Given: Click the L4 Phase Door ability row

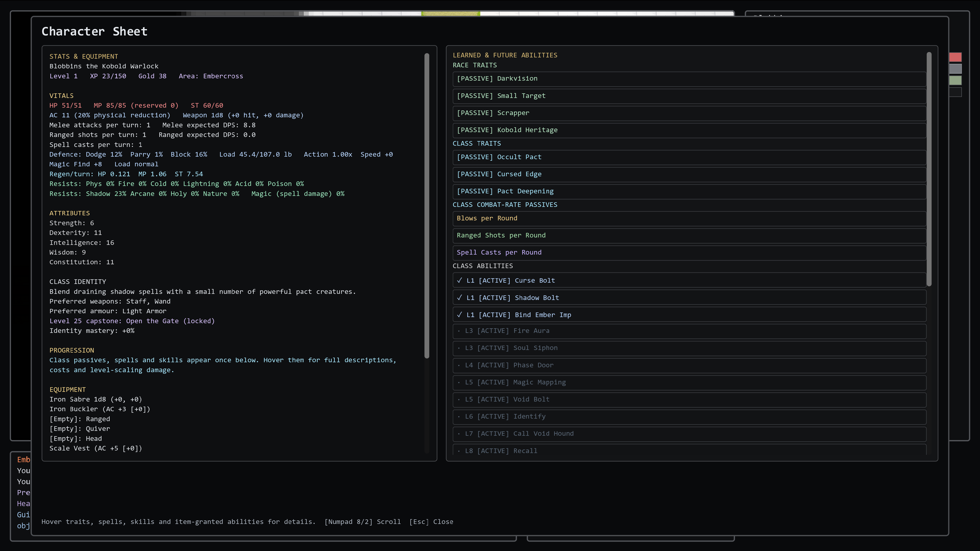Looking at the screenshot, I should click(x=689, y=366).
